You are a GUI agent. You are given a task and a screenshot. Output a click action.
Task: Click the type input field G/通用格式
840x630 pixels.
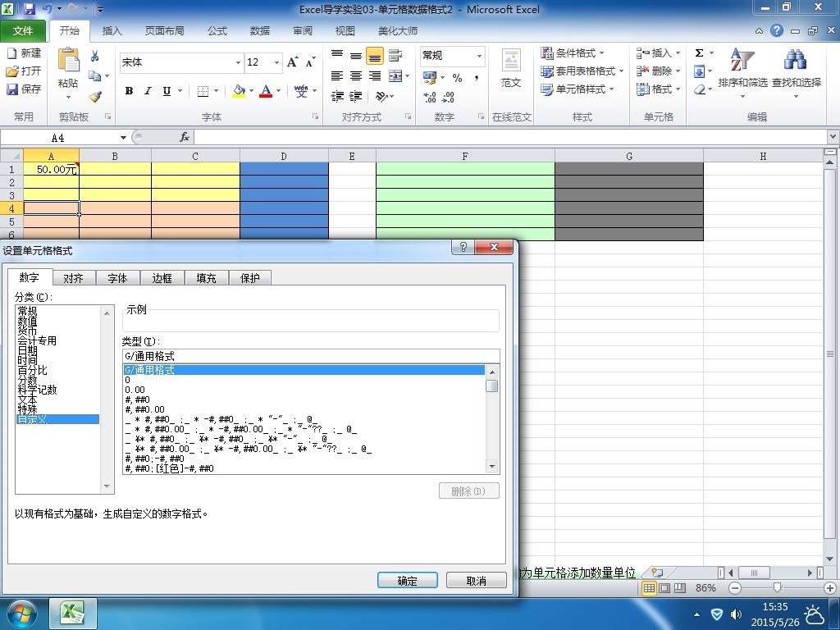point(311,356)
